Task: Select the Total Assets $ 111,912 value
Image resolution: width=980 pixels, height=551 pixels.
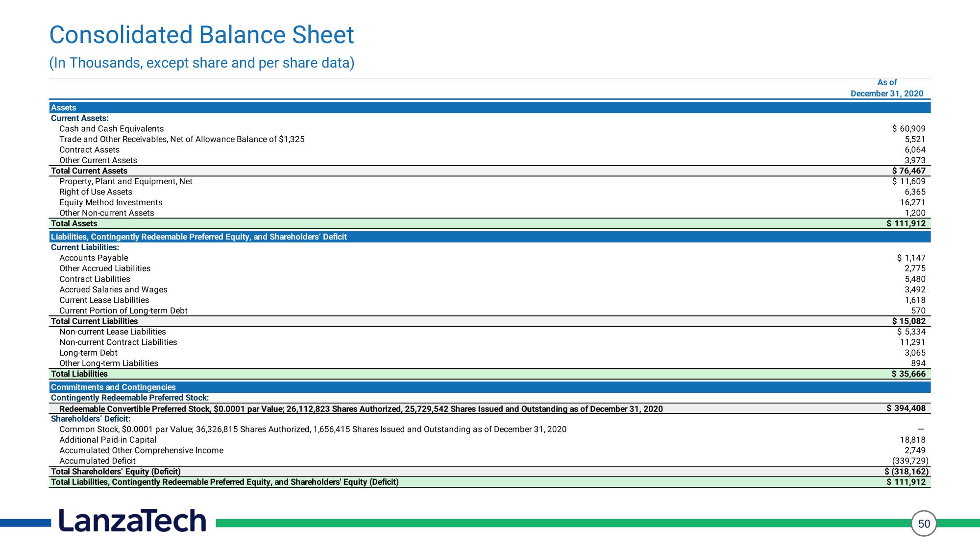Action: pyautogui.click(x=906, y=223)
